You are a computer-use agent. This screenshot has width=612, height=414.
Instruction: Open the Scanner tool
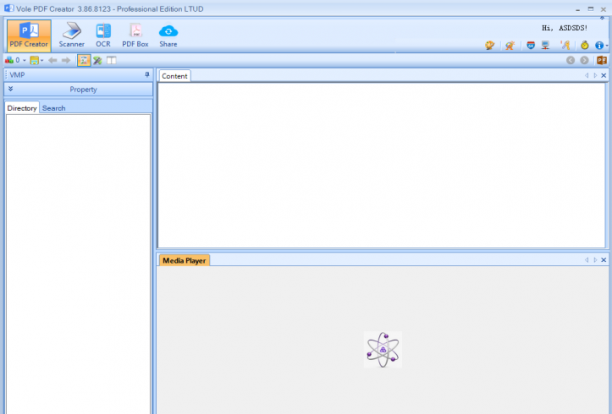pyautogui.click(x=71, y=36)
